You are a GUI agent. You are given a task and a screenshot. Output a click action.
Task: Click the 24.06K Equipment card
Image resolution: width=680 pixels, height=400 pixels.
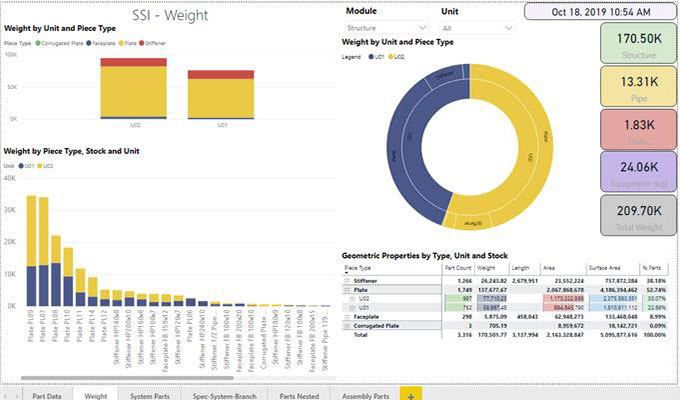click(639, 172)
